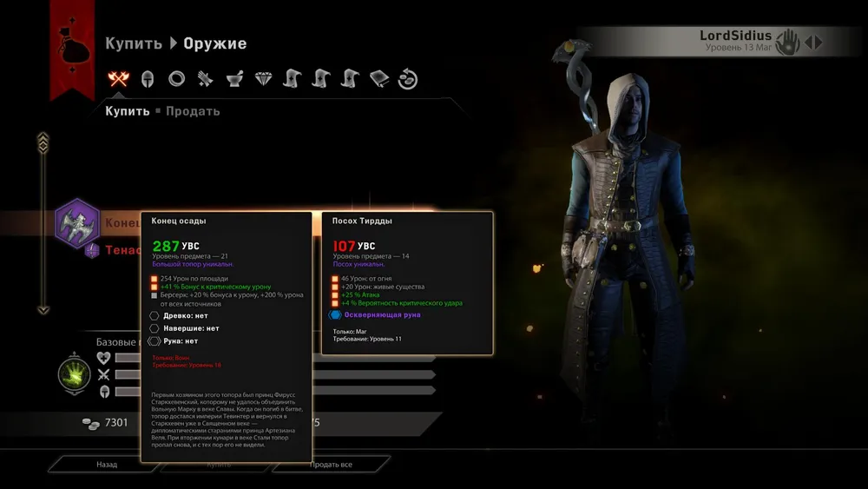Click the Посох уникальн. label
This screenshot has height=489, width=868.
(358, 264)
